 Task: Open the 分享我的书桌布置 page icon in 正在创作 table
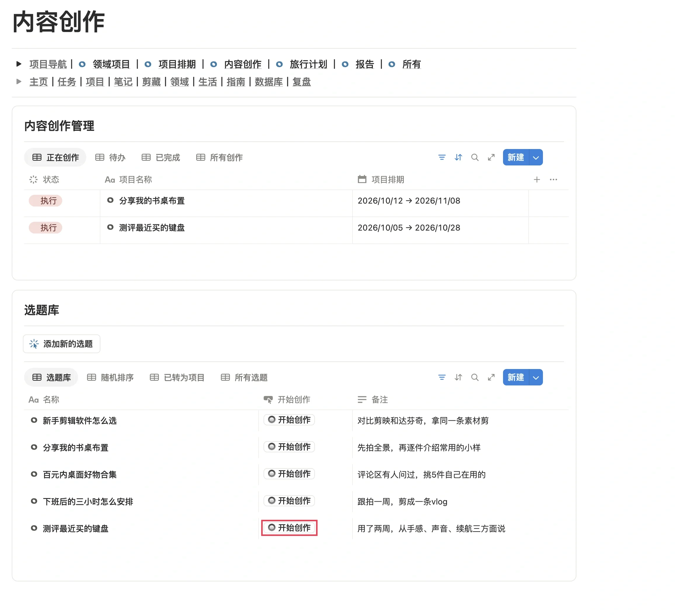click(110, 200)
